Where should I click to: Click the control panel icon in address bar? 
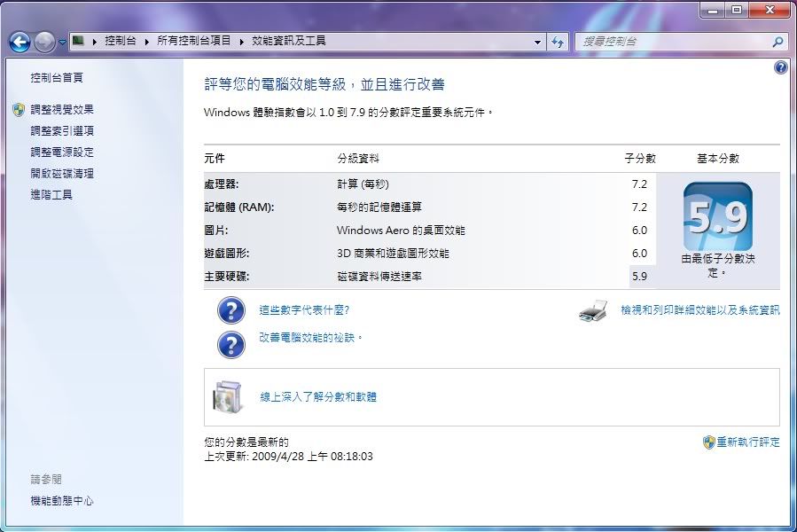pos(78,41)
